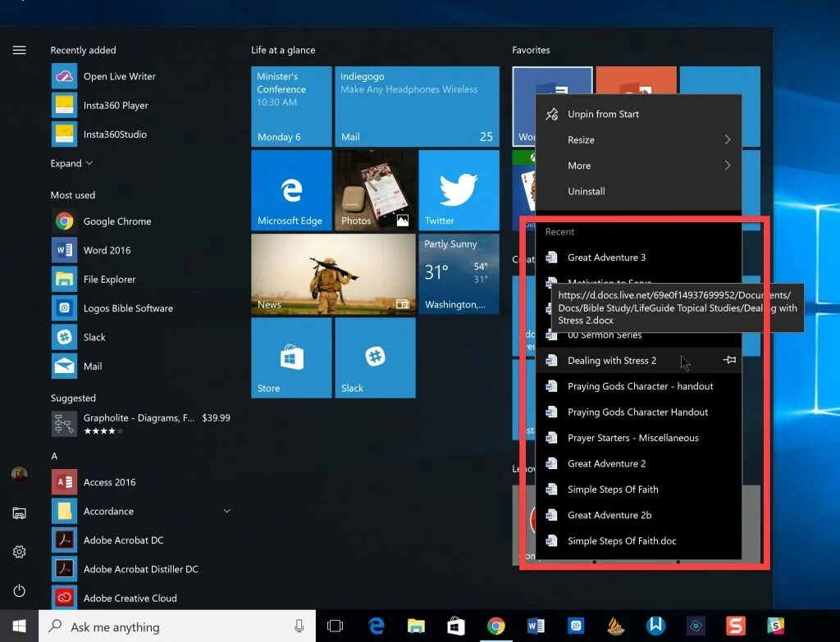840x642 pixels.
Task: Open the Photos tile
Action: (375, 190)
